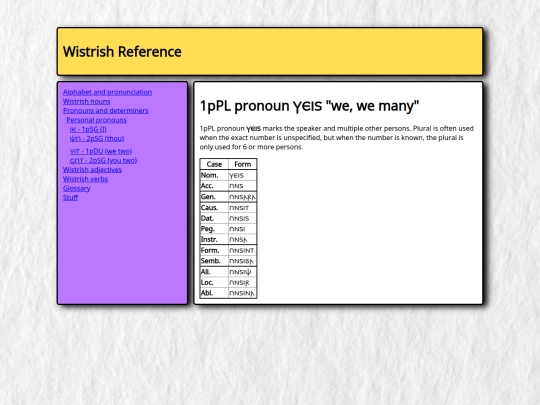Click the form cell in Gen. row
The width and height of the screenshot is (540, 405).
pos(242,197)
